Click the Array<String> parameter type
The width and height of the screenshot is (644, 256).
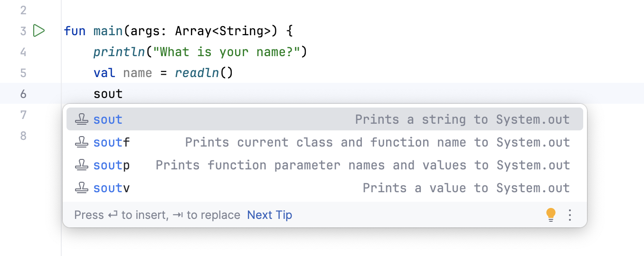(223, 31)
